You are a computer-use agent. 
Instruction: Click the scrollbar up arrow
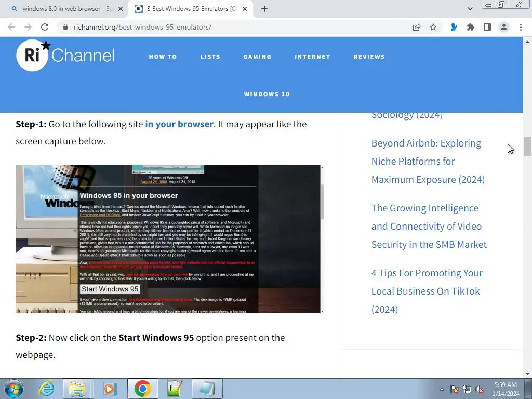coord(527,42)
